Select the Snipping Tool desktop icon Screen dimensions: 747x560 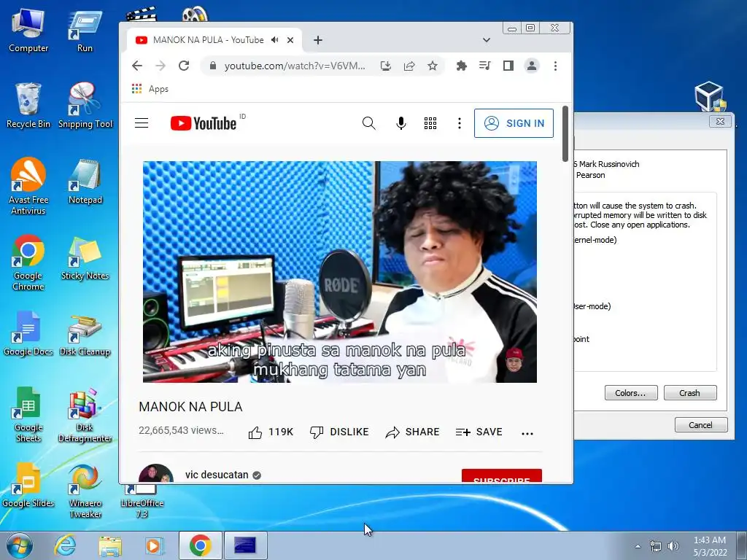click(85, 106)
